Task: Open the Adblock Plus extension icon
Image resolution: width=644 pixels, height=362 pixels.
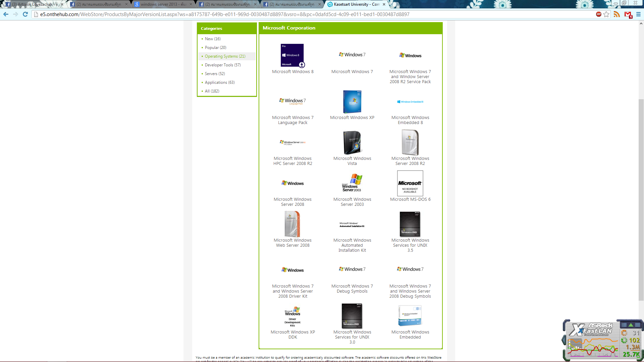Action: 598,14
